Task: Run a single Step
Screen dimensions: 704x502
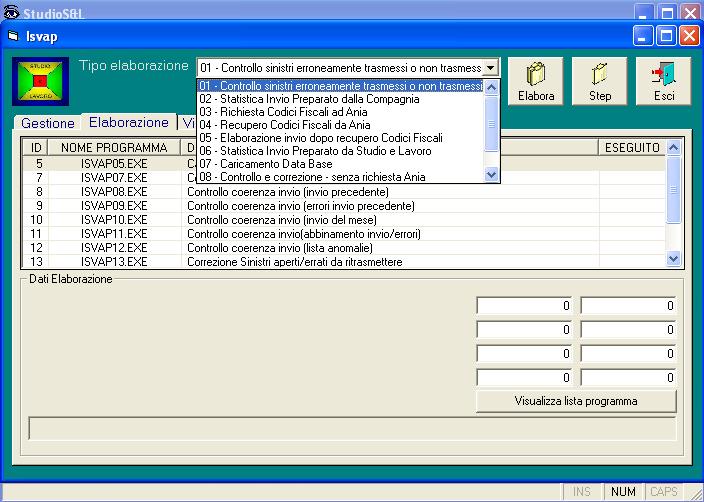Action: tap(599, 81)
